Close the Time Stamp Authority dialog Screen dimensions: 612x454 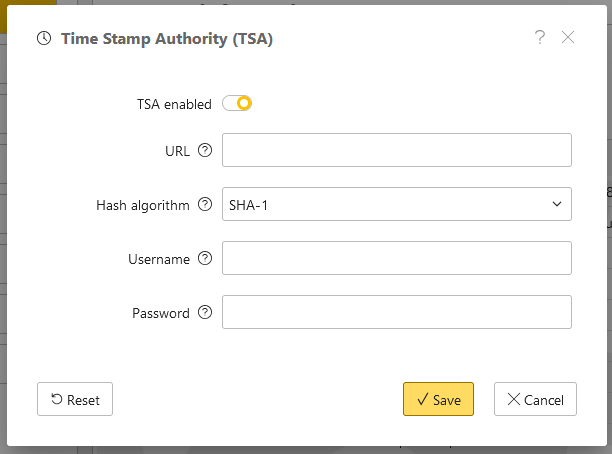[x=568, y=38]
